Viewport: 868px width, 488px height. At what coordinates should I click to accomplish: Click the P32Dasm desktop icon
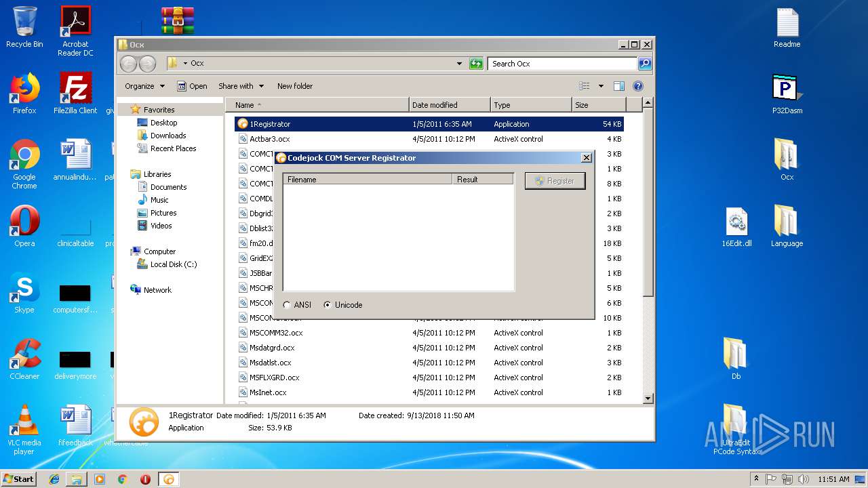[x=787, y=94]
